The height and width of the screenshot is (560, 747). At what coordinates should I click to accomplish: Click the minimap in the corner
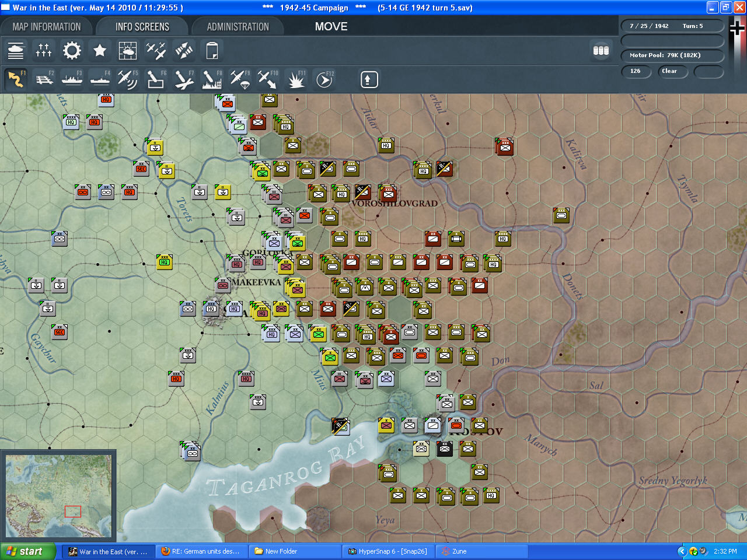[58, 496]
